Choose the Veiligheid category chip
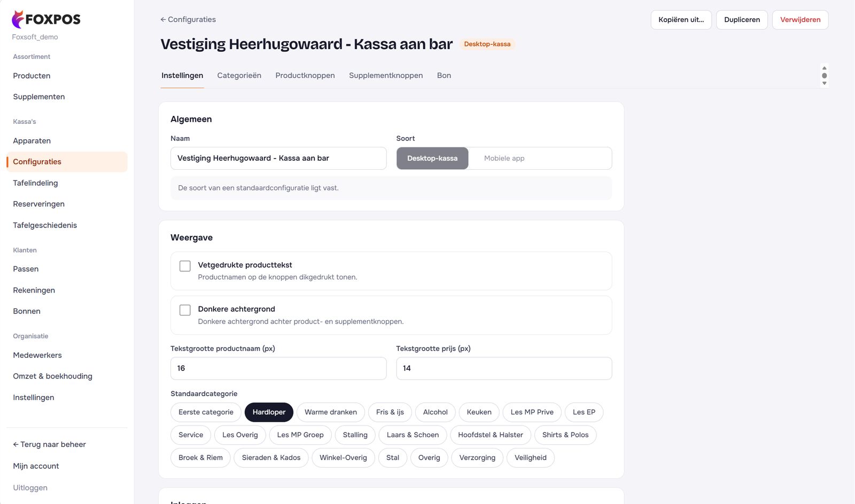The image size is (855, 504). pyautogui.click(x=531, y=458)
